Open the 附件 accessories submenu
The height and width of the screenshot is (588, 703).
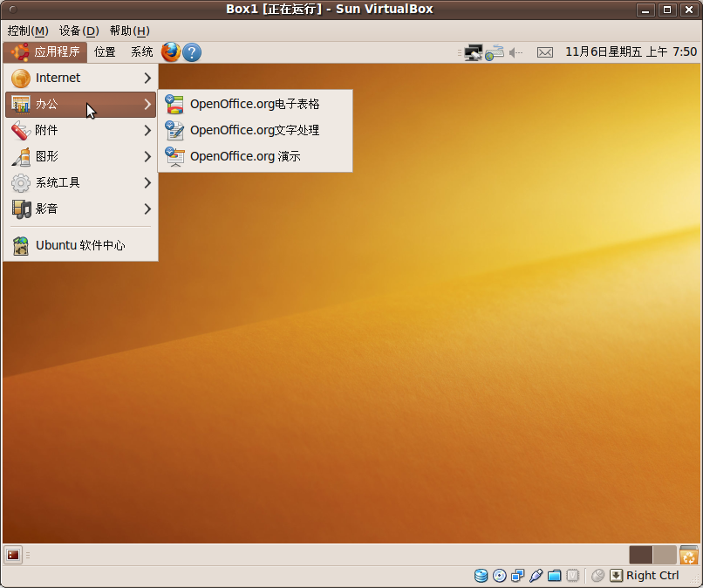click(81, 131)
